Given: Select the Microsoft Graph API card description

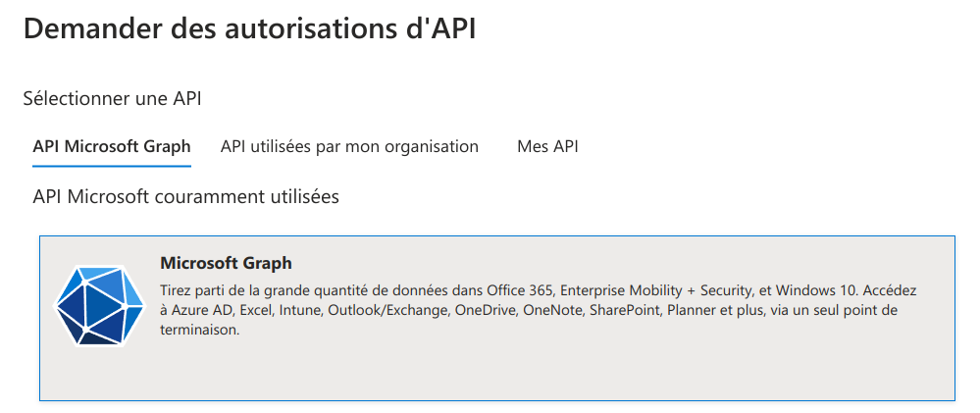Looking at the screenshot, I should tap(539, 311).
